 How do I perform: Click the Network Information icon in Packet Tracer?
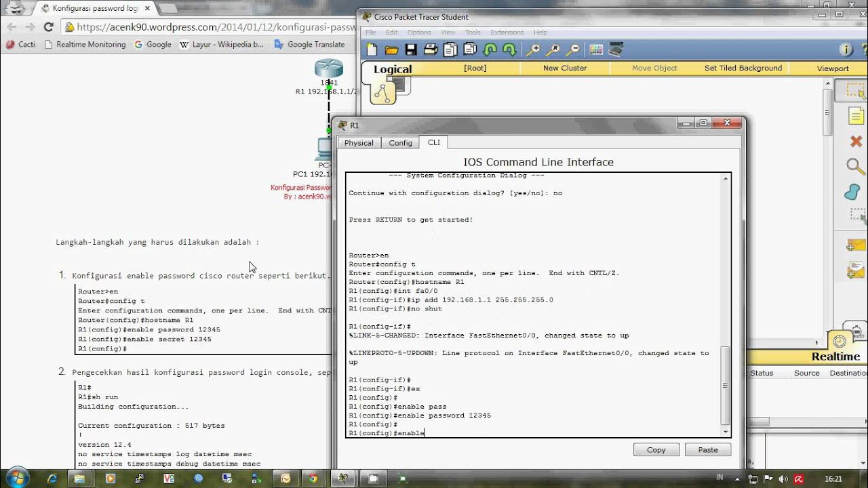click(x=846, y=49)
